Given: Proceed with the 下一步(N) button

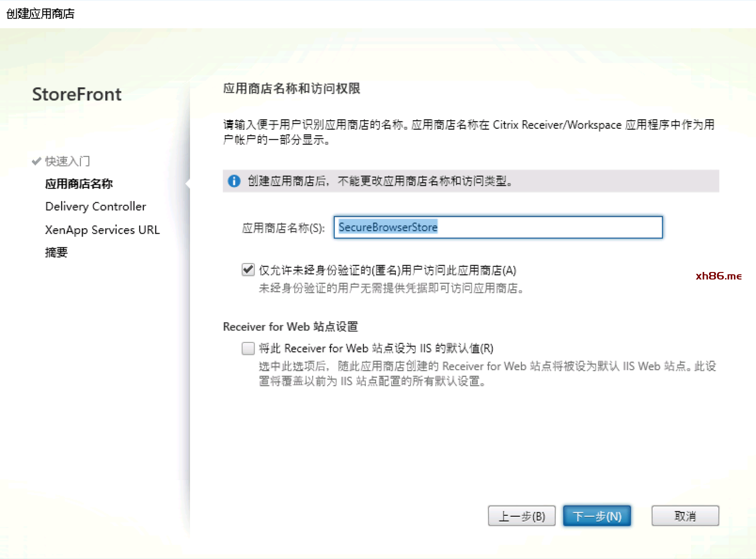Looking at the screenshot, I should (x=597, y=516).
